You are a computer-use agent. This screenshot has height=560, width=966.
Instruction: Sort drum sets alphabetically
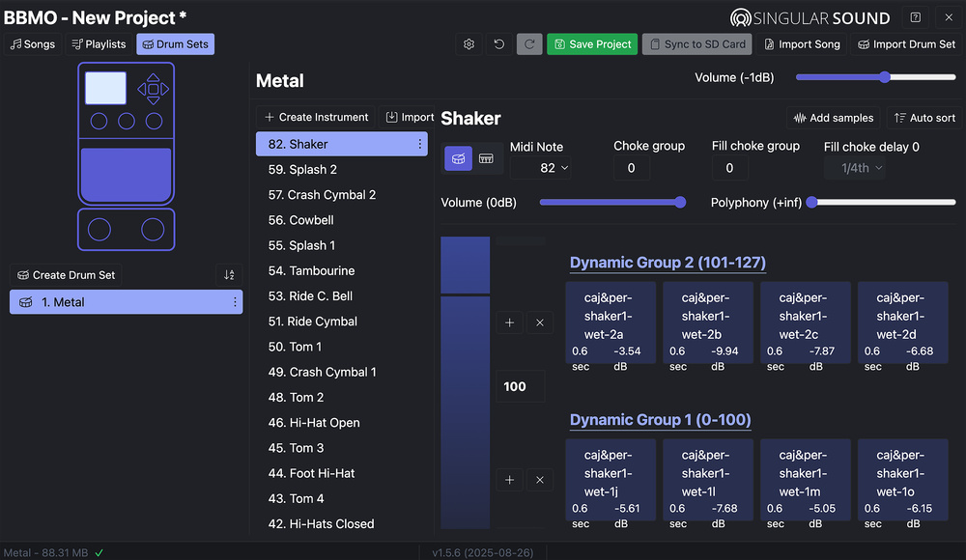pos(229,275)
